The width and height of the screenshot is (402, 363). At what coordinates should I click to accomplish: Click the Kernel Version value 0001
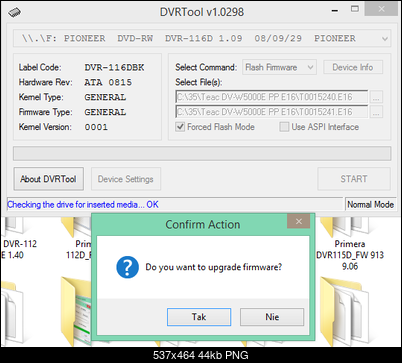[96, 127]
